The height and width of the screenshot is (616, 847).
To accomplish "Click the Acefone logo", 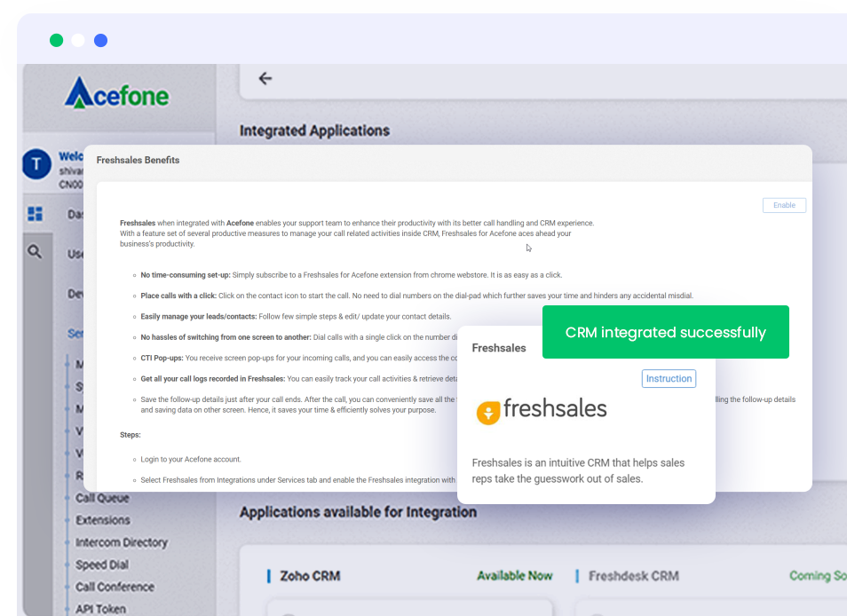I will click(116, 93).
